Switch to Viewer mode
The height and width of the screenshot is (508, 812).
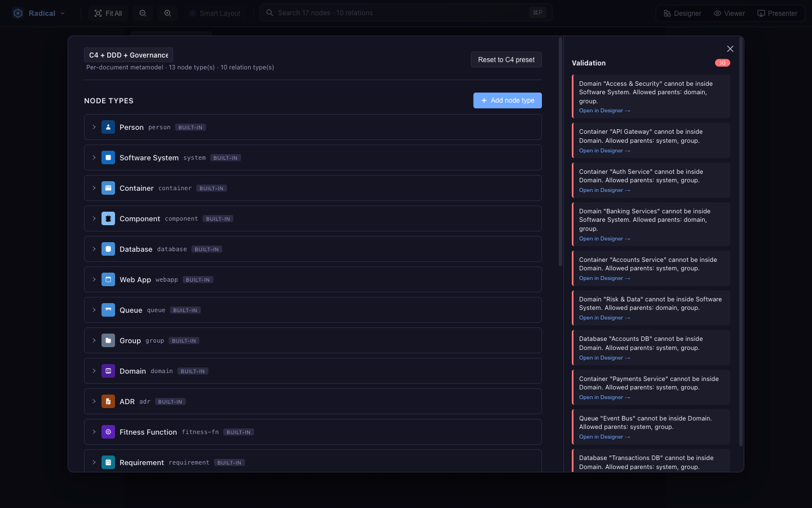tap(729, 13)
